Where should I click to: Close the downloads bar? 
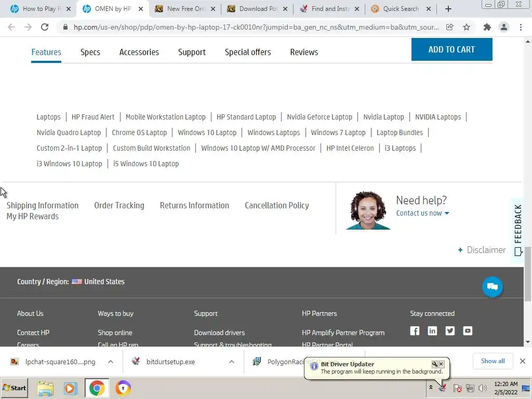523,361
